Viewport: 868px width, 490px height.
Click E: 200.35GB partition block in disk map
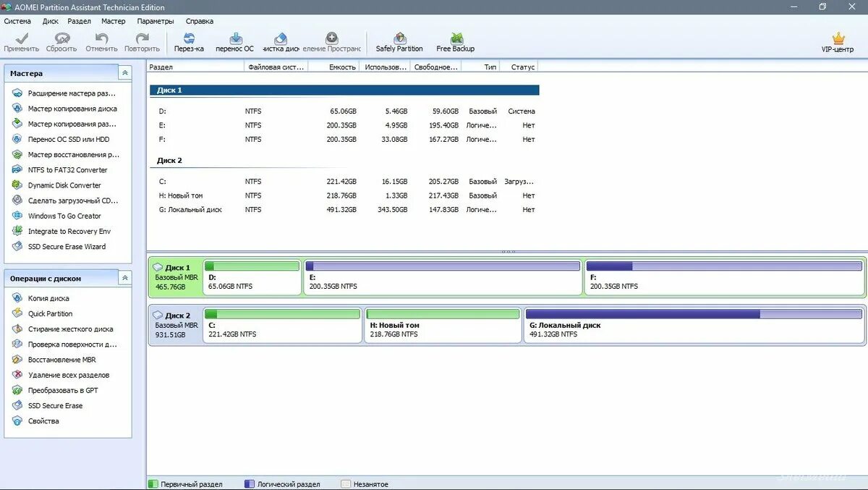(443, 277)
